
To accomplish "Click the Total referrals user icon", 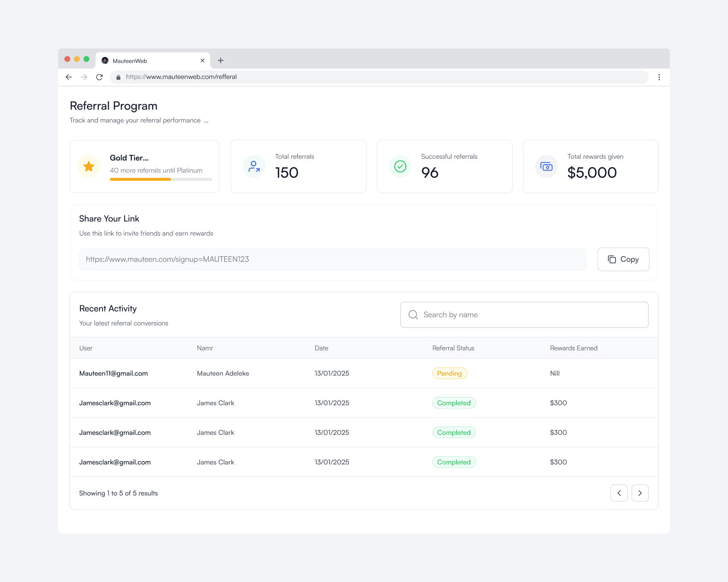I will 254,167.
